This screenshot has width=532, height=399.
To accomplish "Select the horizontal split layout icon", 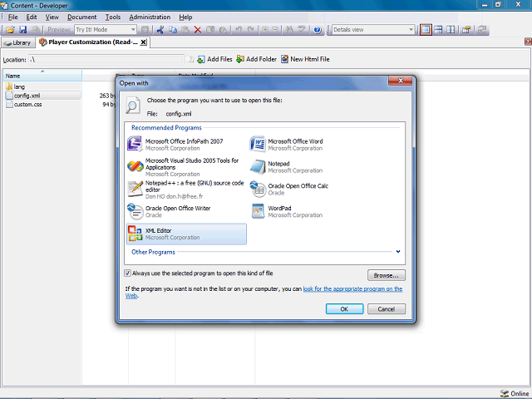I will click(438, 30).
